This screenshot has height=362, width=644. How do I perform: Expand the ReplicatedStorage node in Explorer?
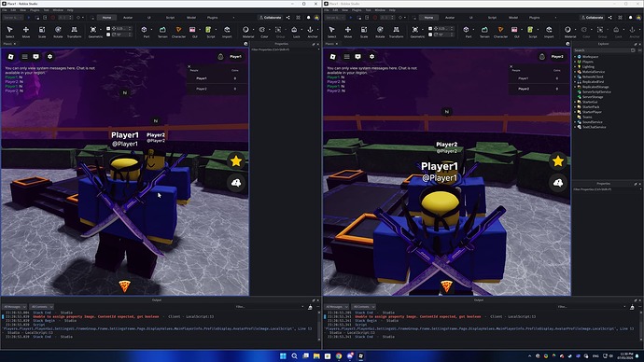(575, 87)
